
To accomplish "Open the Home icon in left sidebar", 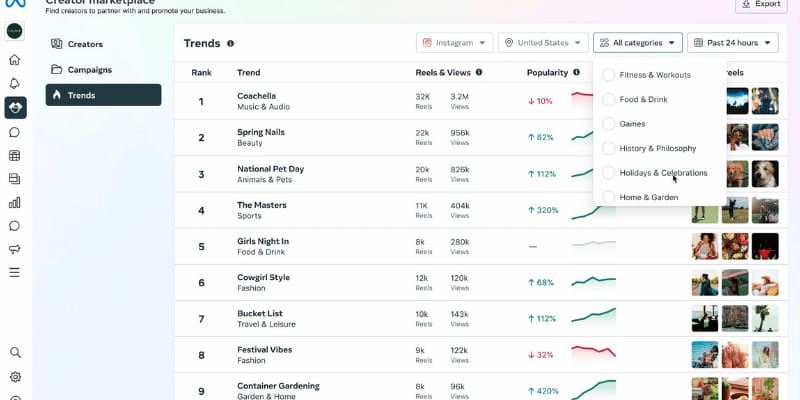I will 15,60.
